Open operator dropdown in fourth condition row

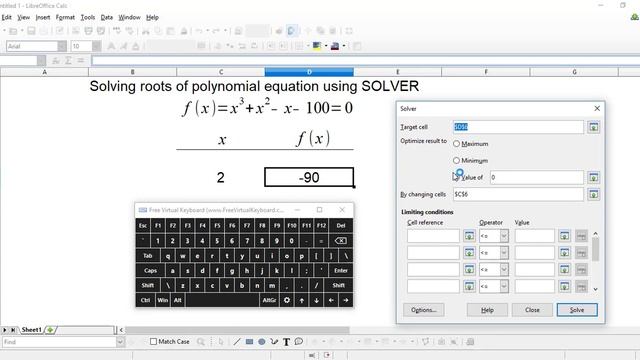[x=504, y=286]
